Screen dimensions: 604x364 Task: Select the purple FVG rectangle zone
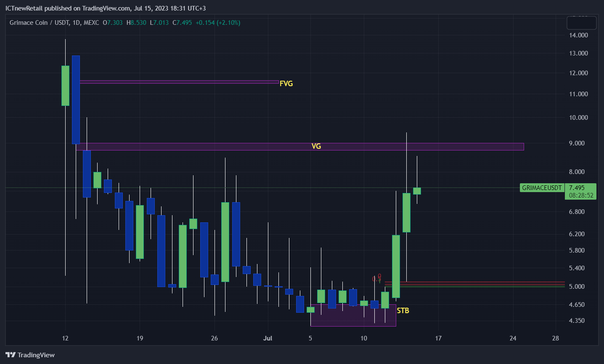(179, 82)
